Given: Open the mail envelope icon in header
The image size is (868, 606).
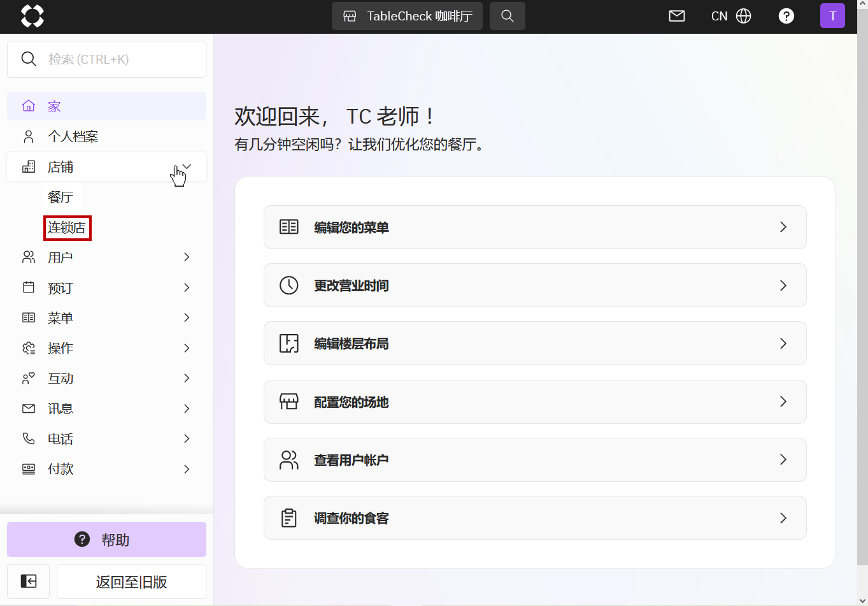Looking at the screenshot, I should 677,16.
